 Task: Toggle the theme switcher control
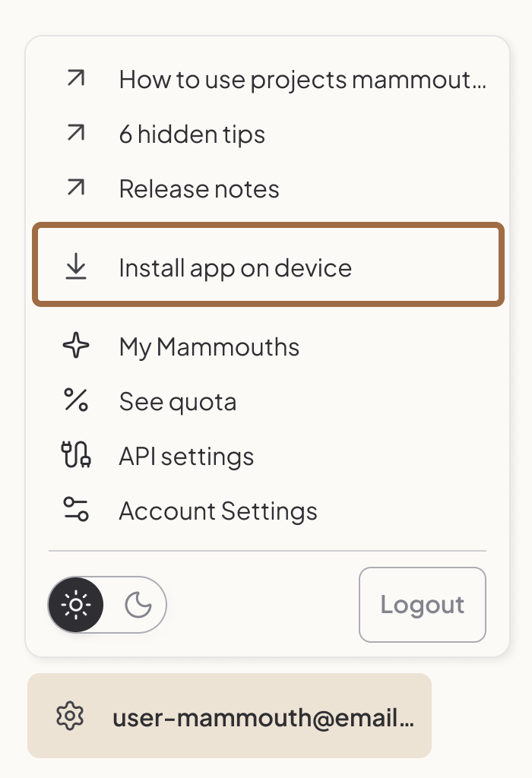[106, 605]
